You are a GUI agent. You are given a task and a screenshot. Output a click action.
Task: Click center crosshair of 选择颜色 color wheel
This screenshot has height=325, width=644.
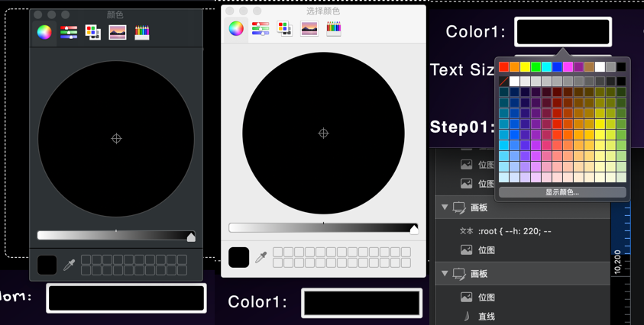323,133
